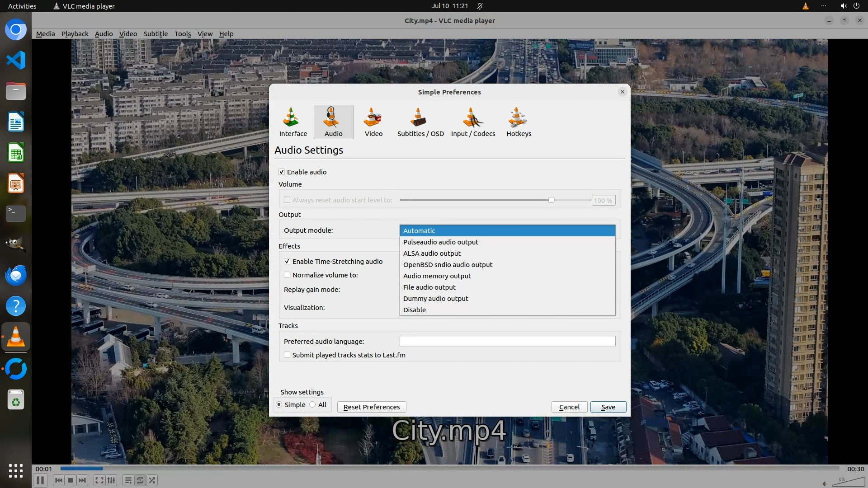Select ALSA audio output option
The width and height of the screenshot is (868, 488).
[x=432, y=253]
